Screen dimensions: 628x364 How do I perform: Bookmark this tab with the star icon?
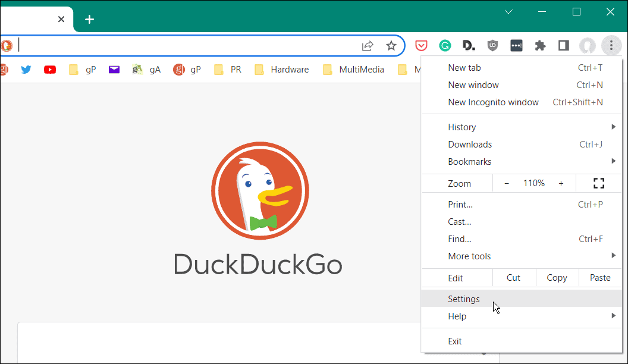point(391,46)
